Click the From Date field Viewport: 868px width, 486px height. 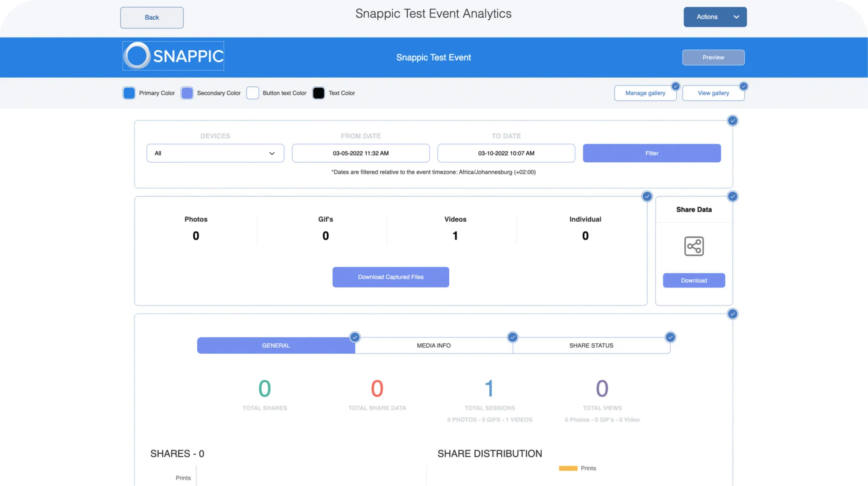360,153
